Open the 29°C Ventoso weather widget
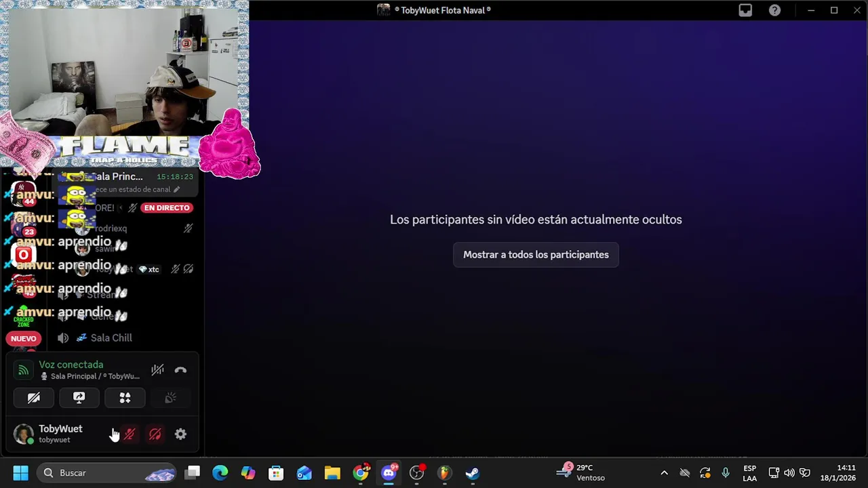868x488 pixels. coord(582,473)
